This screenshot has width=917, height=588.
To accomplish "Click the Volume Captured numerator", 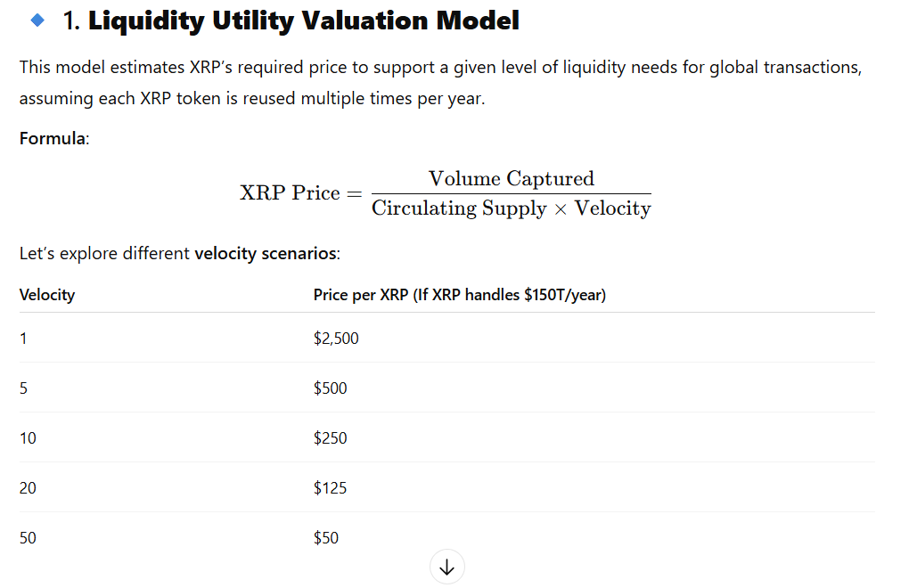I will coord(511,179).
